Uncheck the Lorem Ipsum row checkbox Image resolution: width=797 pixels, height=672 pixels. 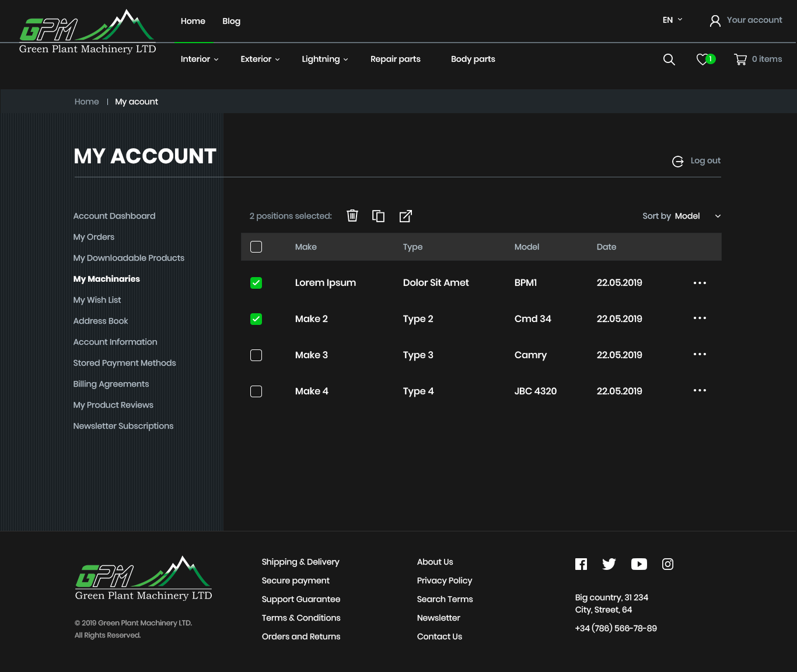(256, 283)
